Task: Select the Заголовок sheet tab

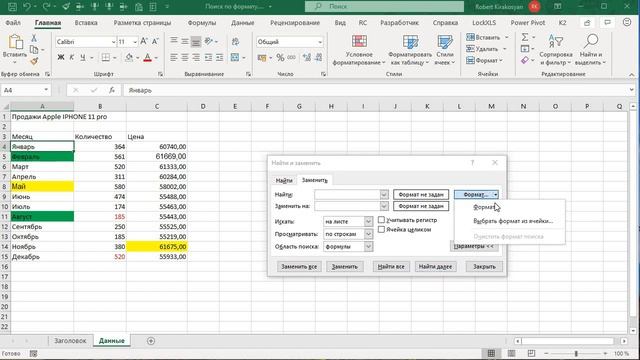Action: tap(70, 341)
